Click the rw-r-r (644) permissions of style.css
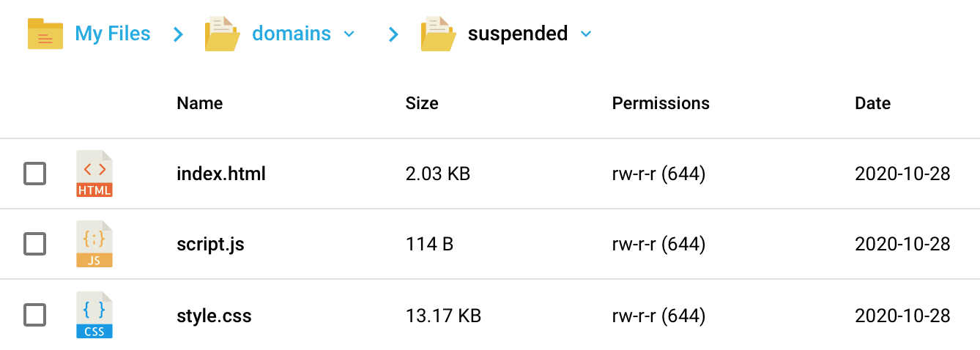Viewport: 980px width, 350px height. click(x=658, y=315)
